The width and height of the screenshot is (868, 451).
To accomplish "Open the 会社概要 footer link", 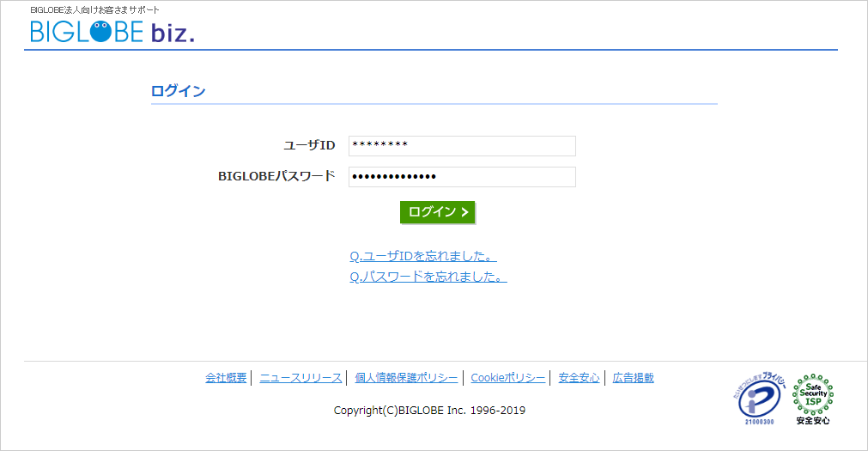I will click(226, 378).
